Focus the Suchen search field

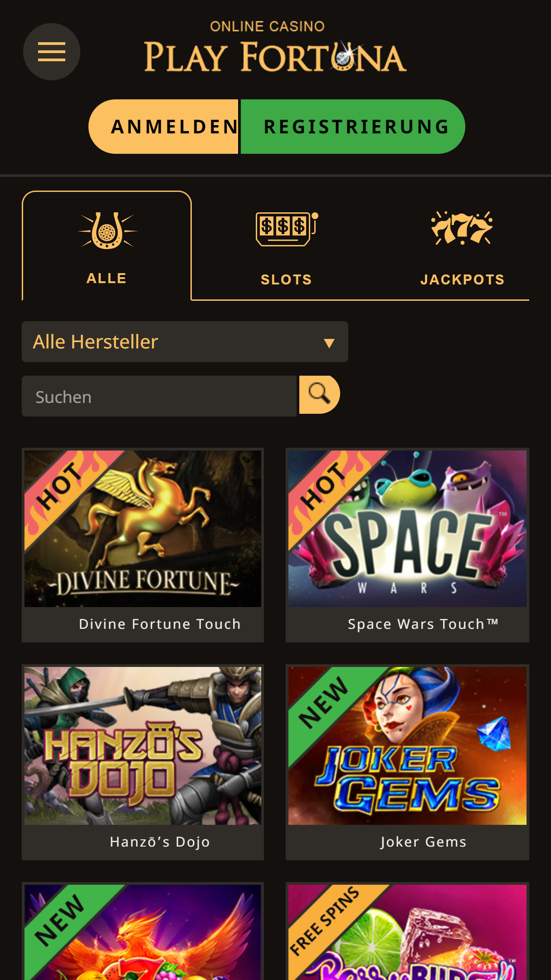(x=159, y=396)
